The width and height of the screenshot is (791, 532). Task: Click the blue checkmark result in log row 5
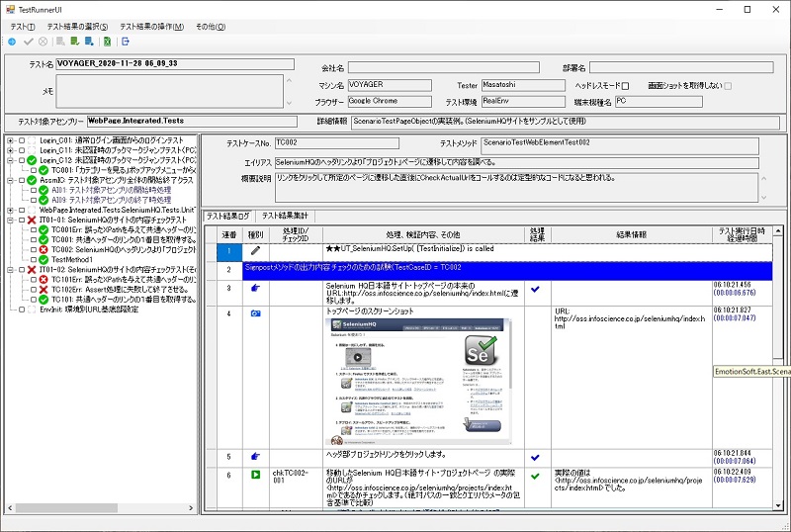(x=535, y=458)
